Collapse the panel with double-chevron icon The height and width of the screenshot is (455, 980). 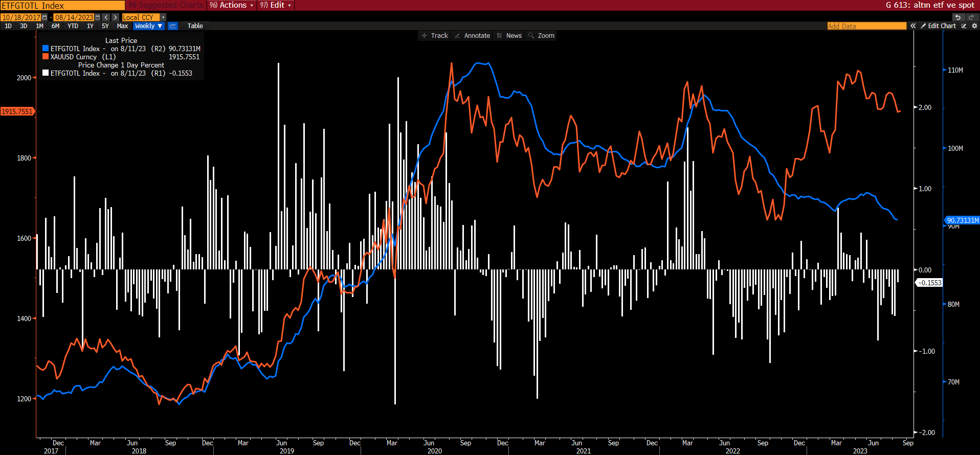(913, 26)
